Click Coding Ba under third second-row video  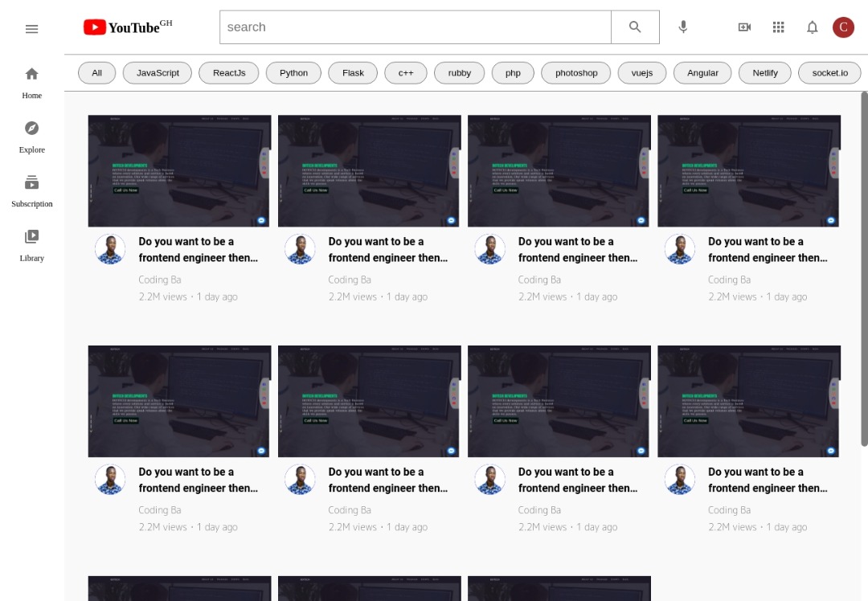[x=540, y=510]
